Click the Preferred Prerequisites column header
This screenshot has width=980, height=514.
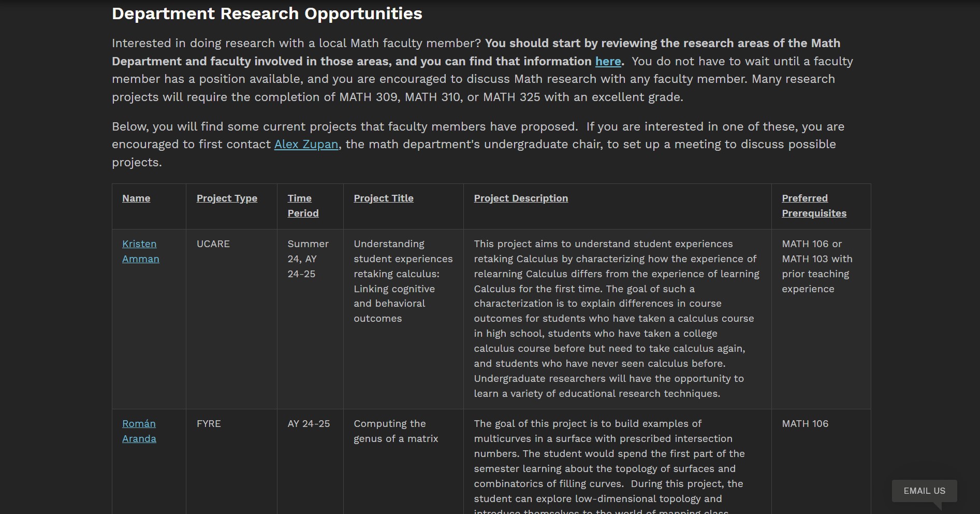click(x=814, y=206)
